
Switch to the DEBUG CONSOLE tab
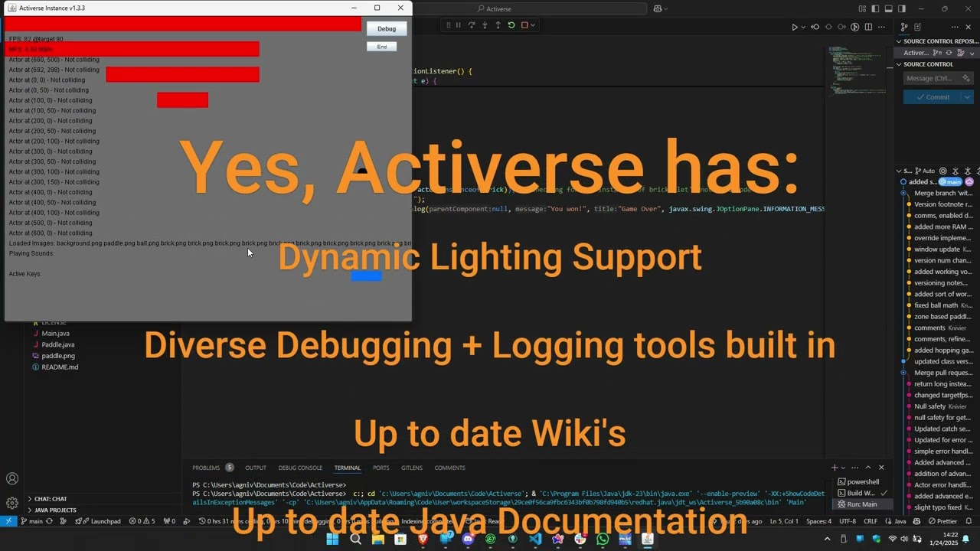300,468
